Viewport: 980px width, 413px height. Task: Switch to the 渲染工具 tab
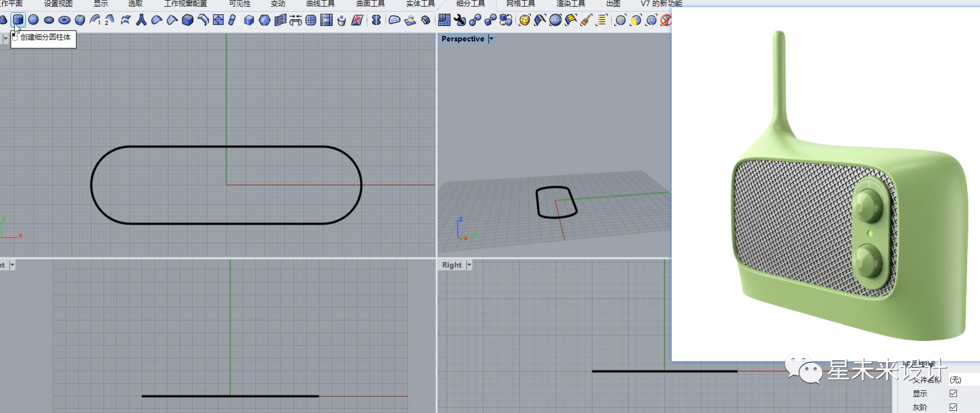pos(571,4)
